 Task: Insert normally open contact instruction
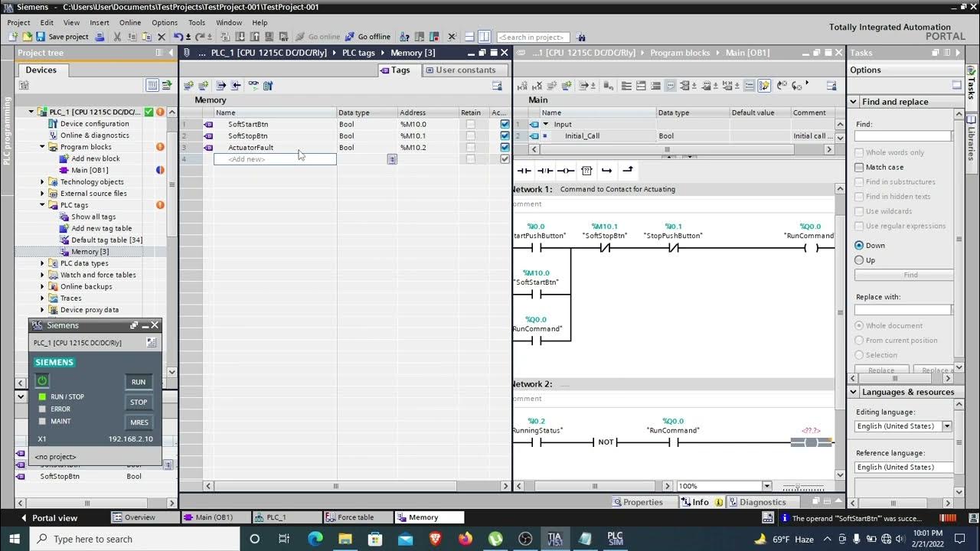(x=524, y=170)
